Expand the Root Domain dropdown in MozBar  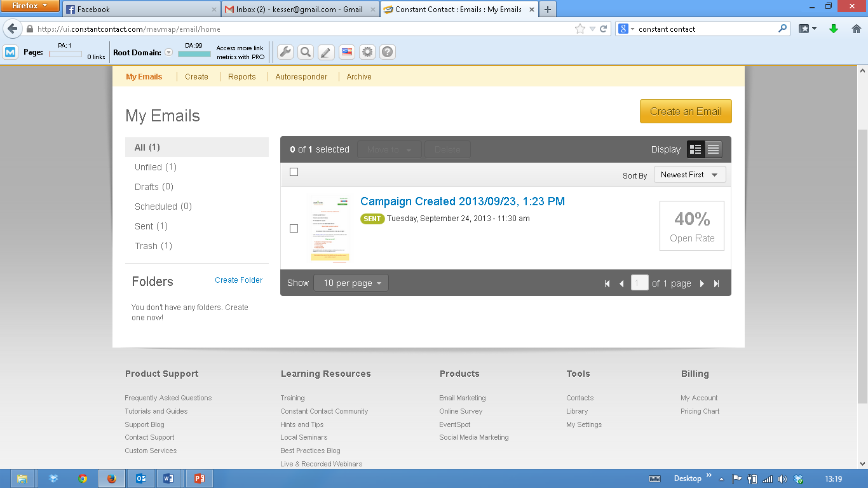169,52
